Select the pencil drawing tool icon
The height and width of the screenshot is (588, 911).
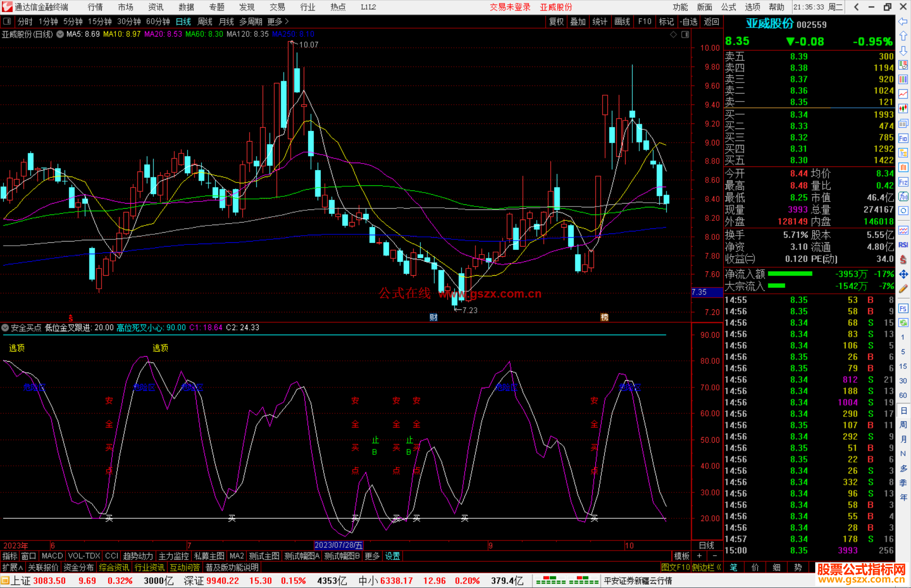pos(903,289)
